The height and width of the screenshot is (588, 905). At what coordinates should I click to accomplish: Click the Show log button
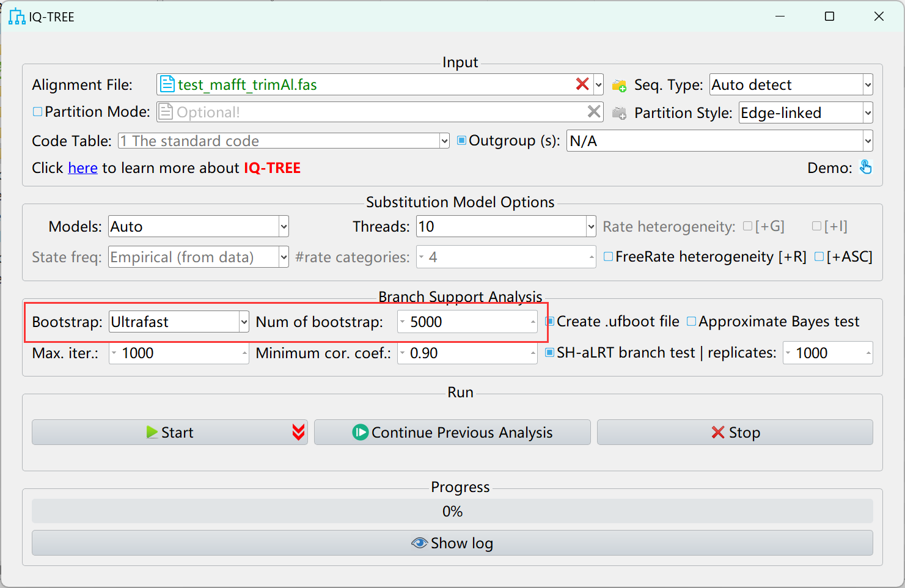[x=452, y=543]
